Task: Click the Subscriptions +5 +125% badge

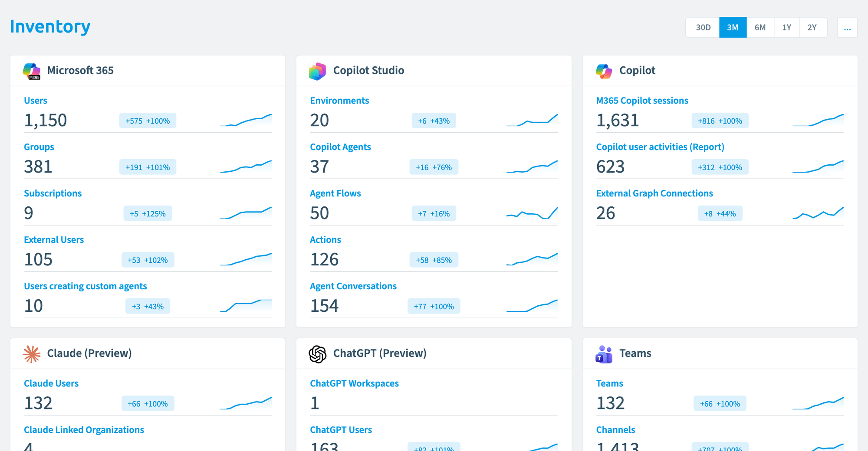Action: click(x=148, y=214)
